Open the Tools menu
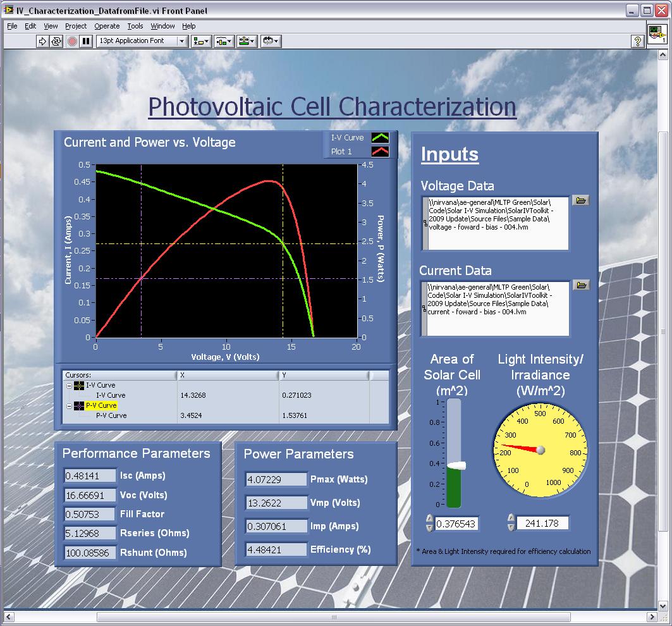The height and width of the screenshot is (626, 672). tap(135, 26)
